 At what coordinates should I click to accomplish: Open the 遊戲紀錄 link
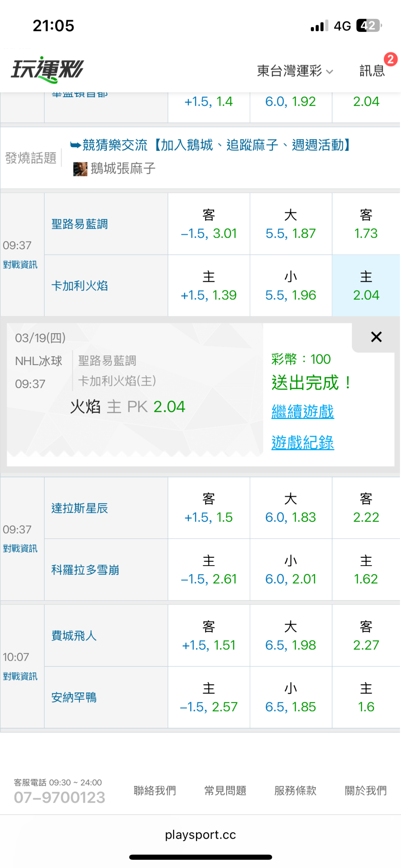tap(303, 442)
